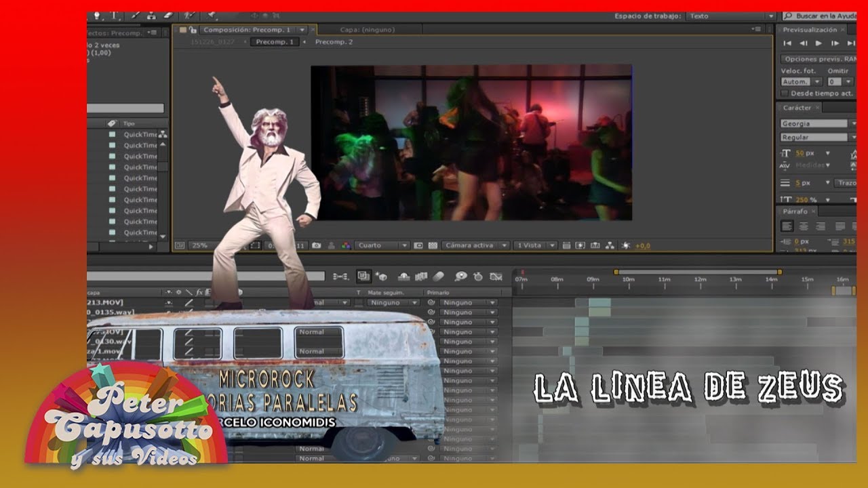The image size is (868, 488).
Task: Enable frame blending for timeline
Action: [420, 277]
